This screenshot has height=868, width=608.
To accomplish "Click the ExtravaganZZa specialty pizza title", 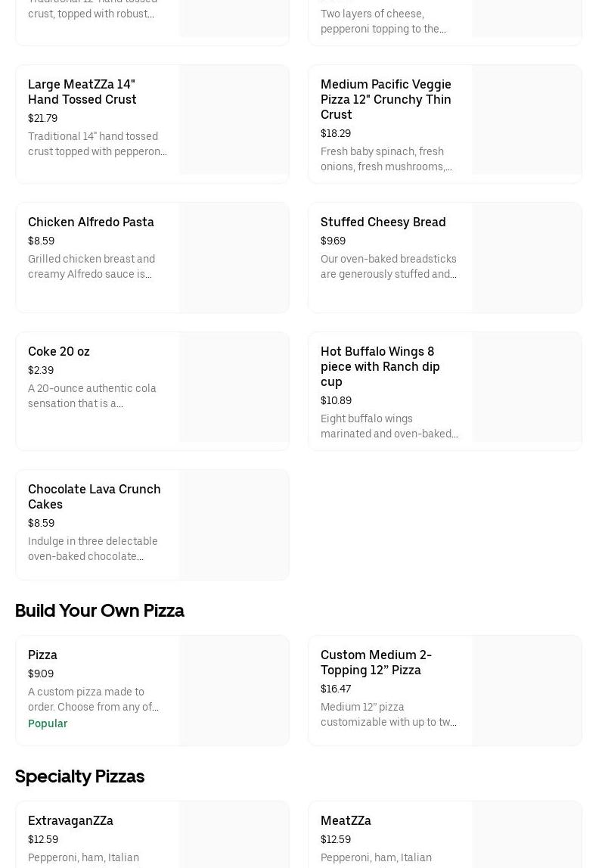I will 70,820.
